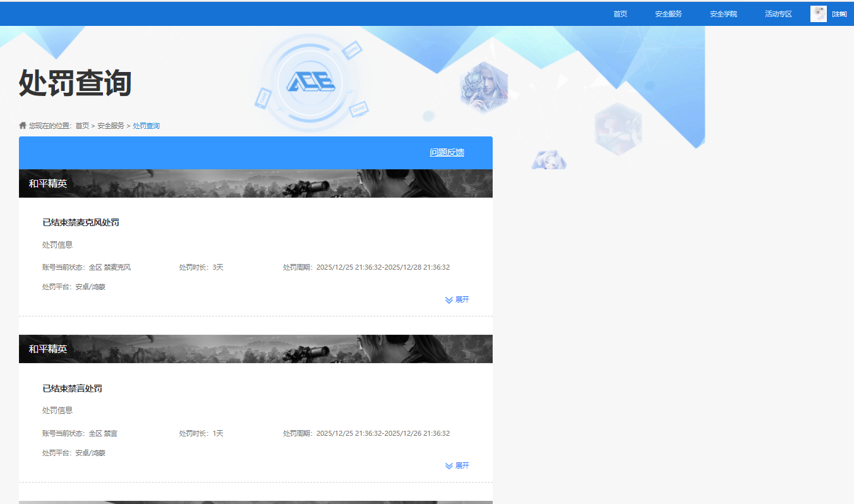Click the blue double-chevron beside the second 展开
The width and height of the screenshot is (854, 504).
tap(448, 465)
